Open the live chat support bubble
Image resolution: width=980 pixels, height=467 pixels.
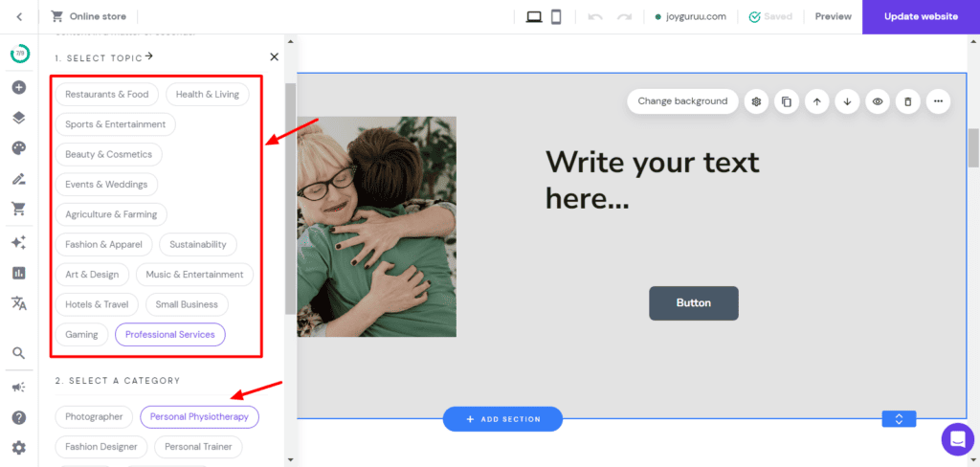click(957, 439)
